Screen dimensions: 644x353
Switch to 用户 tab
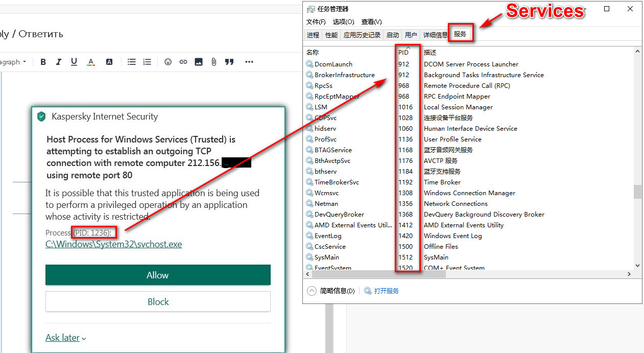(411, 35)
